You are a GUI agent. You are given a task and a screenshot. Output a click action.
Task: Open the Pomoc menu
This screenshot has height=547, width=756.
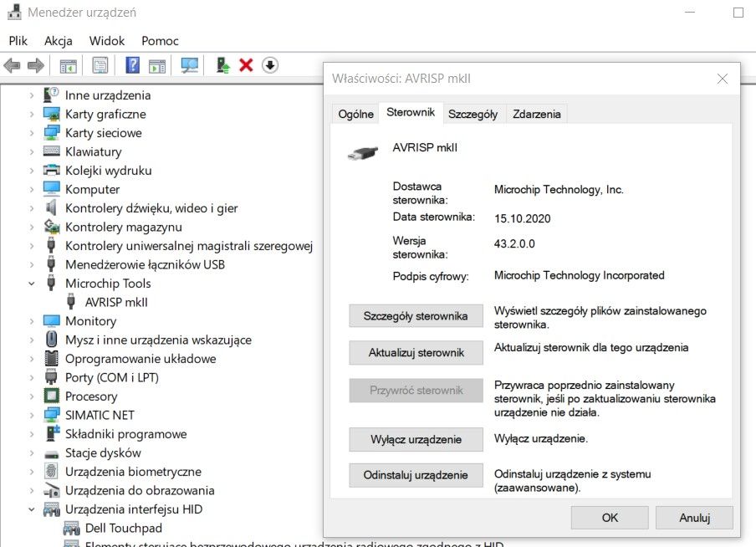160,41
